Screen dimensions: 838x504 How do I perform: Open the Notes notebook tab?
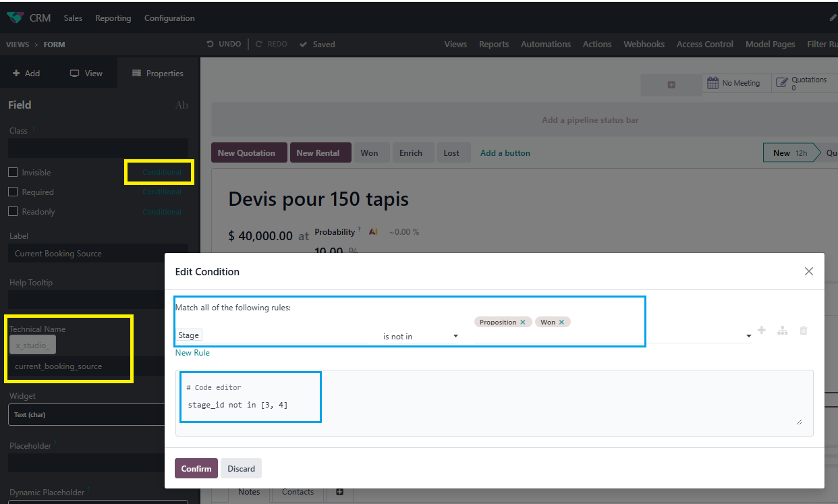[249, 492]
